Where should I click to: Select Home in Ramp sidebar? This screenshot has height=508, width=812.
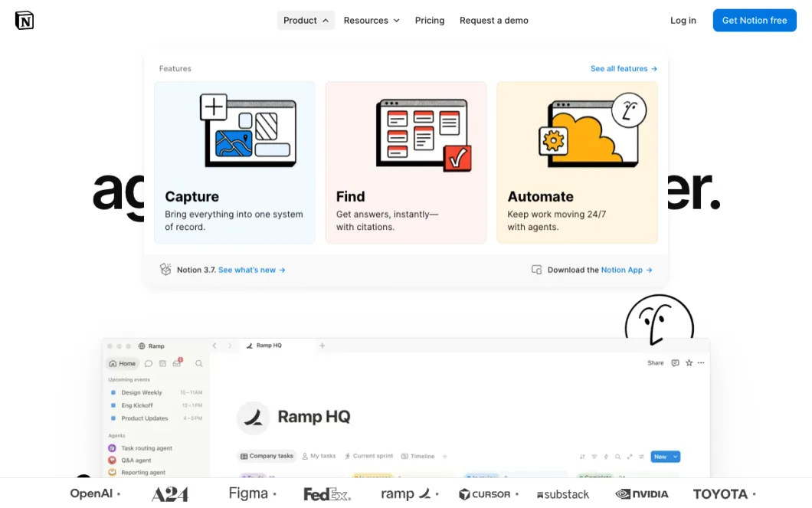pos(123,363)
